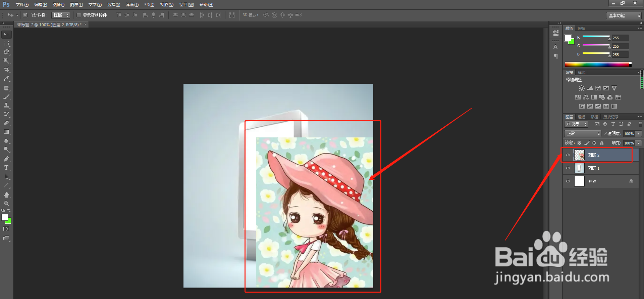644x299 pixels.
Task: Select the Dodge tool
Action: click(6, 149)
